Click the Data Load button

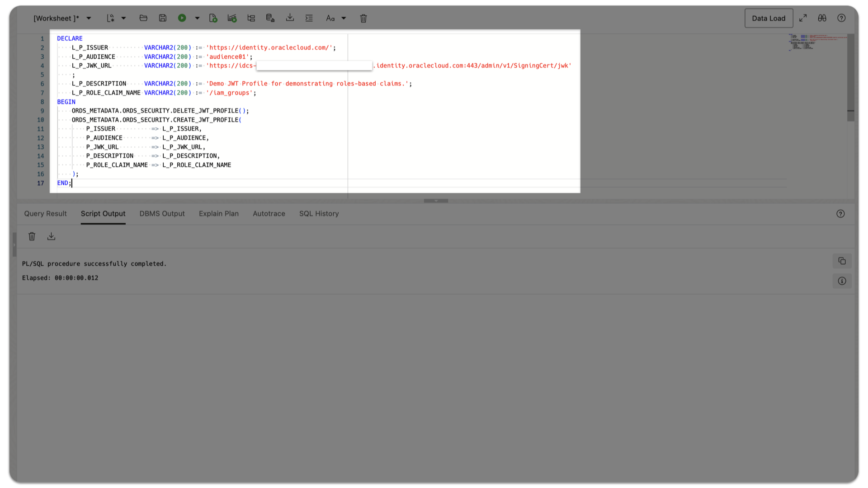(769, 18)
